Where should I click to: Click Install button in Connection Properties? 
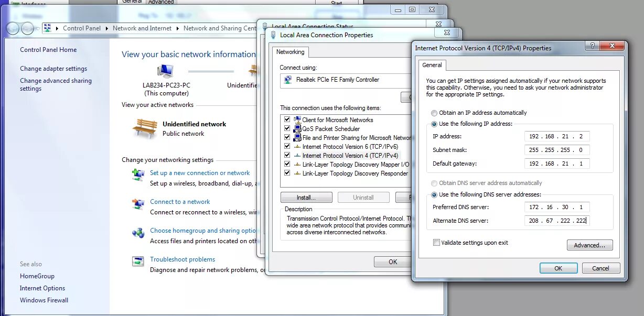pos(306,198)
